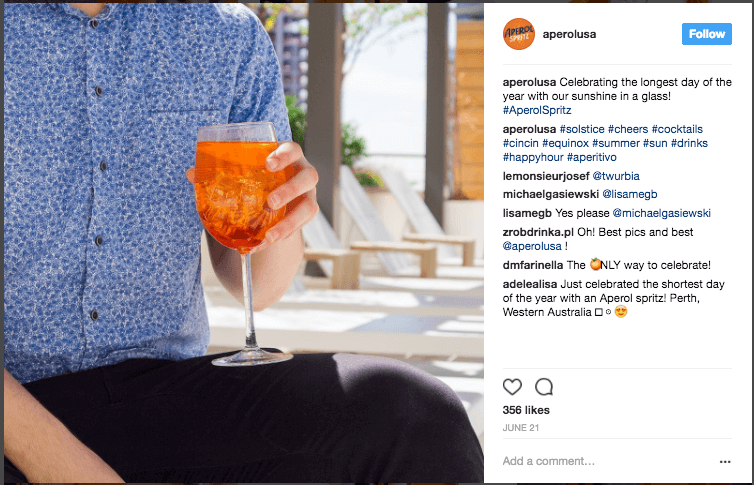Open the #AperolSpritz hashtag
Image resolution: width=754 pixels, height=485 pixels.
click(537, 110)
